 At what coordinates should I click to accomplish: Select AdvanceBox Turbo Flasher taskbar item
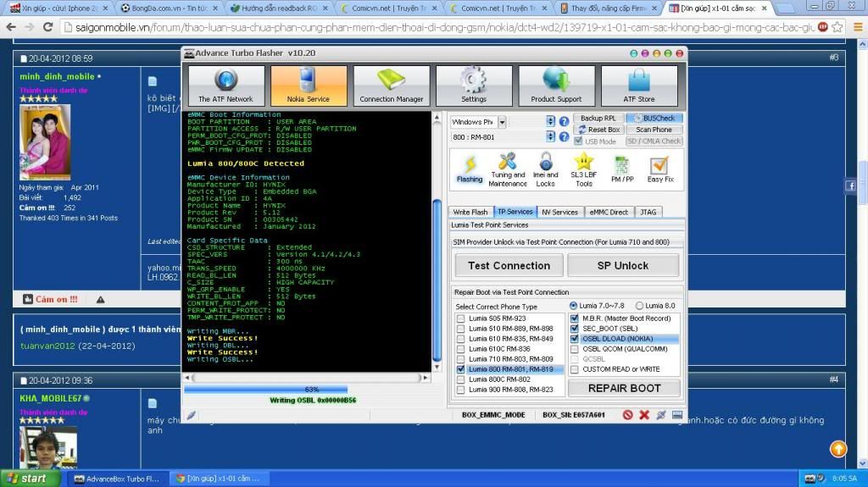pyautogui.click(x=117, y=479)
